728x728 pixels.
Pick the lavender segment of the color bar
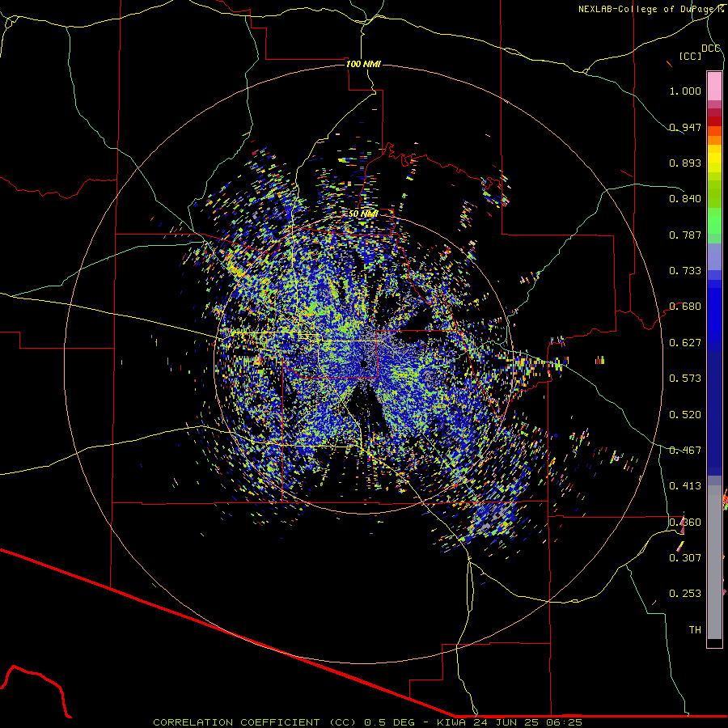click(x=714, y=256)
